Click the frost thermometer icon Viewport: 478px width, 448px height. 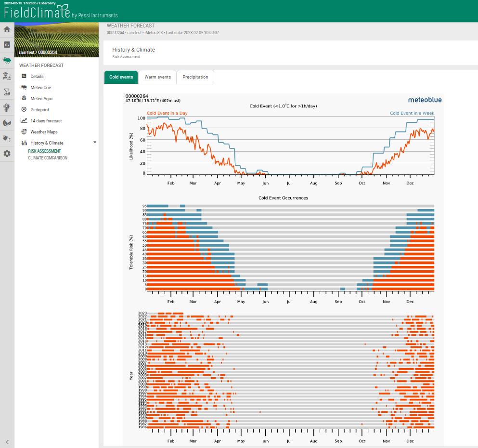(7, 107)
